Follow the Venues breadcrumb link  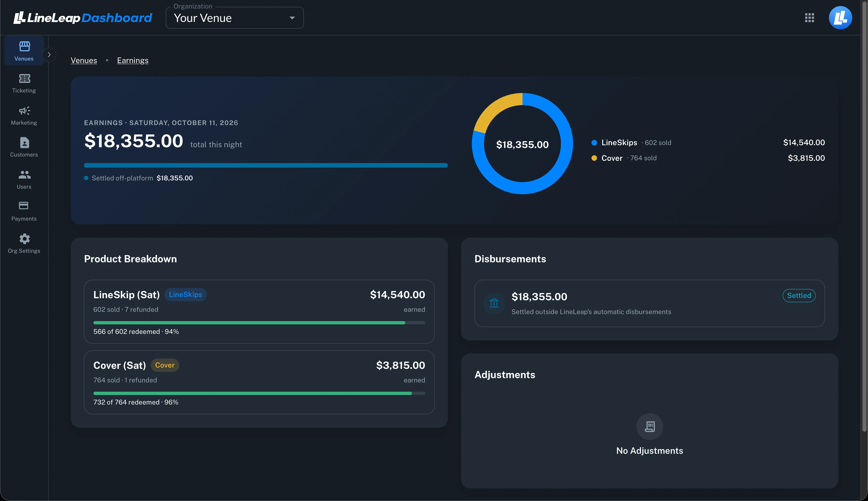(84, 60)
